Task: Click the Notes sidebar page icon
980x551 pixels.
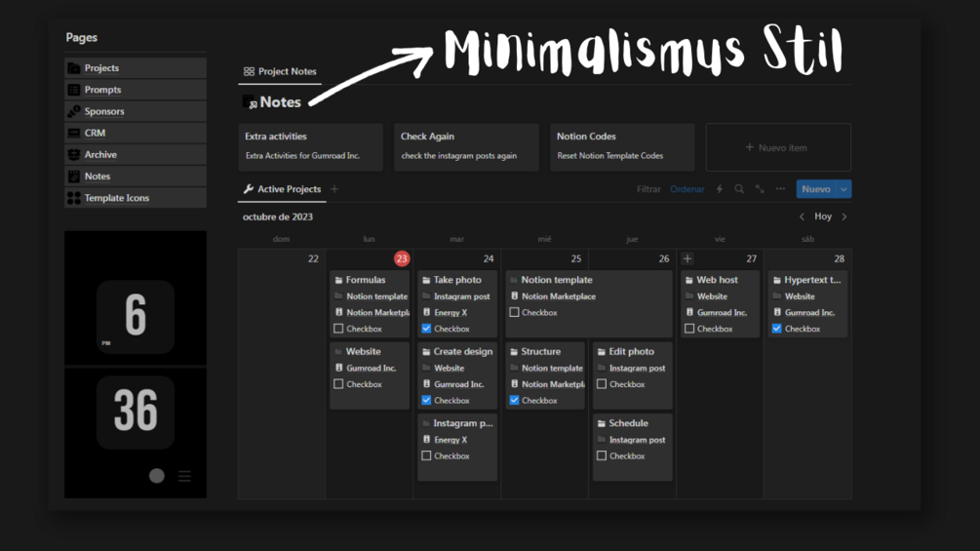Action: tap(74, 177)
